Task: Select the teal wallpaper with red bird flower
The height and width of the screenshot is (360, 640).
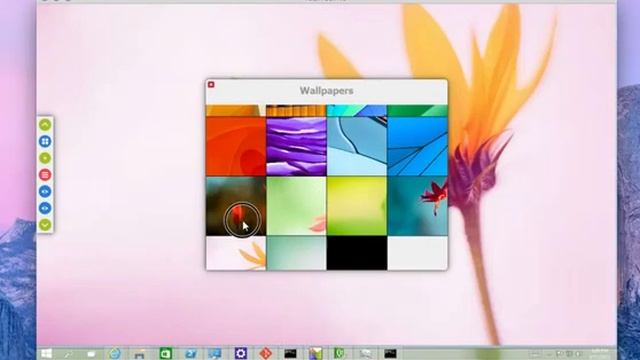Action: pos(417,206)
